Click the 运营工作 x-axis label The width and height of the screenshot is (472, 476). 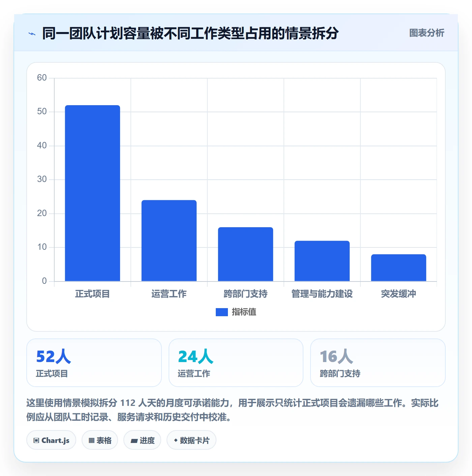point(169,294)
